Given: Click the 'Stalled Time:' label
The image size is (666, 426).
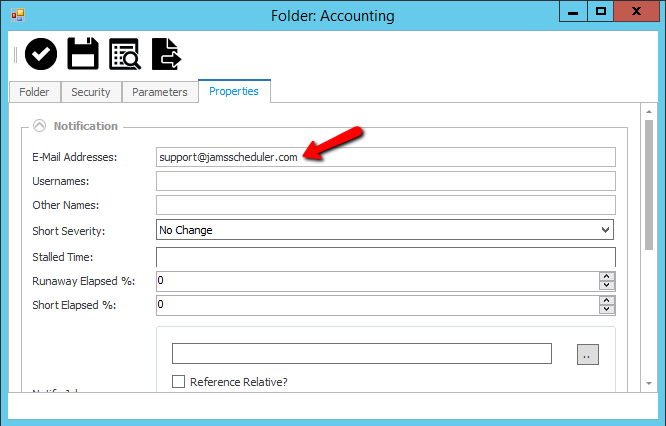Looking at the screenshot, I should 62,257.
